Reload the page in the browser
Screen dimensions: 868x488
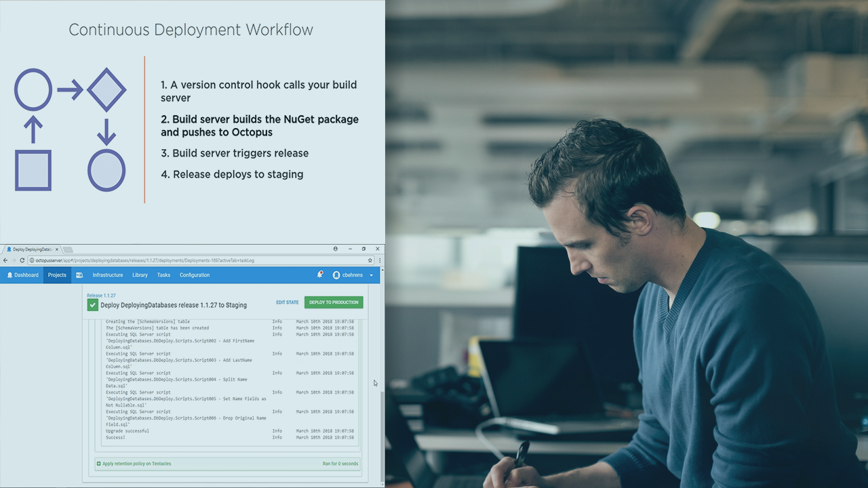coord(22,260)
